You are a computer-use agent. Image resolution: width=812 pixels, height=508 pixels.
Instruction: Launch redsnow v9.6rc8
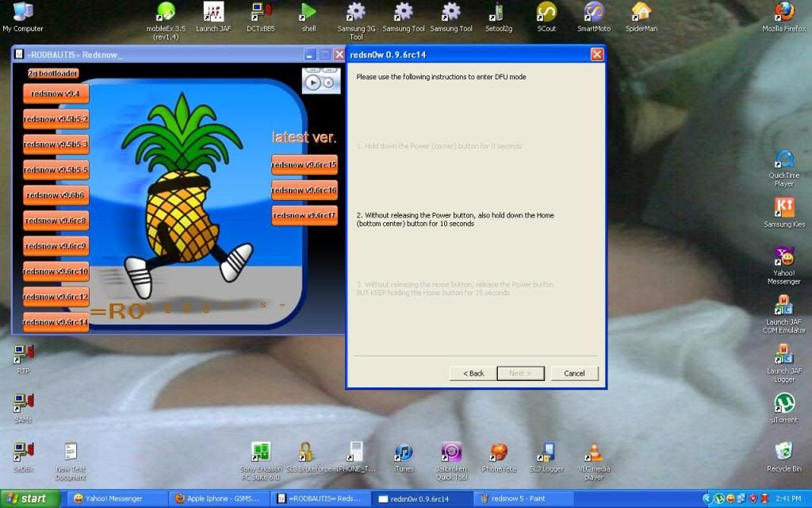point(56,221)
